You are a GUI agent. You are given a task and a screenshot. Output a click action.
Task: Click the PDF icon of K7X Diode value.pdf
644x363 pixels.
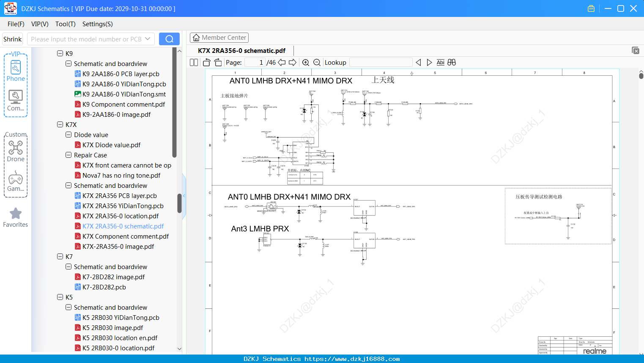78,145
